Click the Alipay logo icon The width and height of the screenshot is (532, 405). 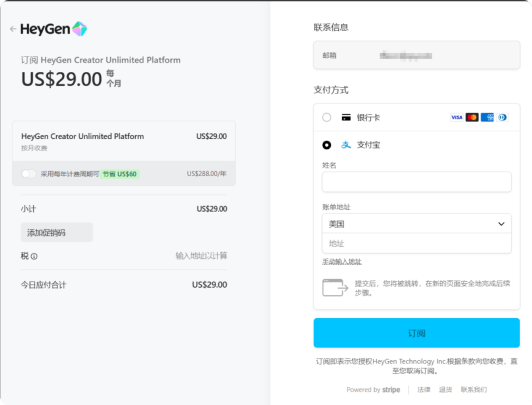click(x=346, y=145)
